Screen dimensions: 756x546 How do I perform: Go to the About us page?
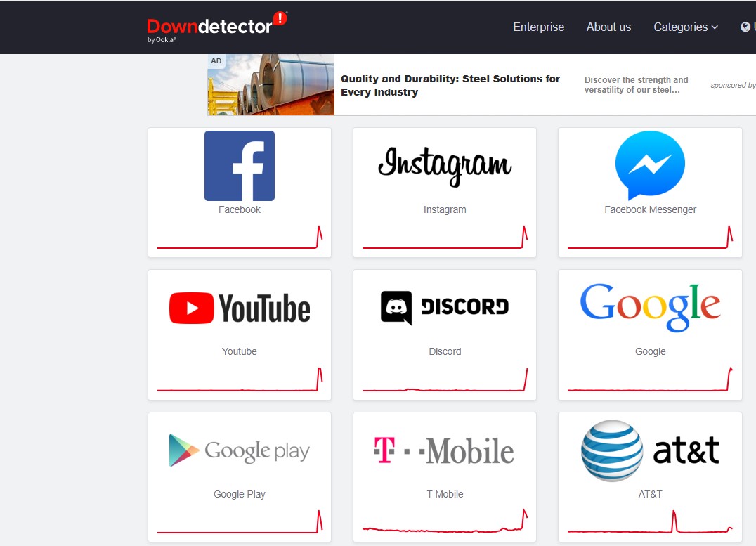608,27
